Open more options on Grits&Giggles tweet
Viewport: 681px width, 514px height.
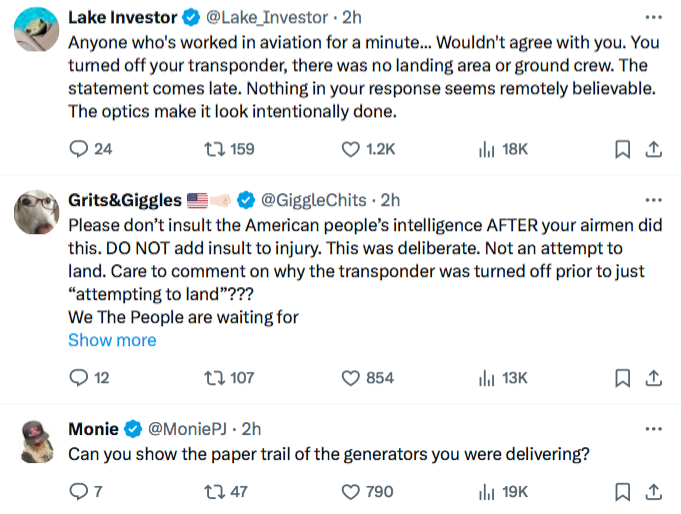click(654, 200)
